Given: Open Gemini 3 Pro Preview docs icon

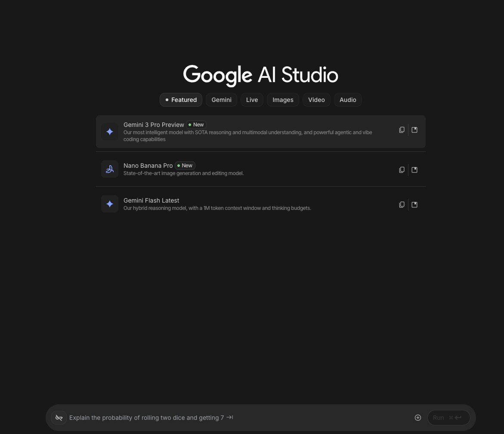Looking at the screenshot, I should point(414,130).
